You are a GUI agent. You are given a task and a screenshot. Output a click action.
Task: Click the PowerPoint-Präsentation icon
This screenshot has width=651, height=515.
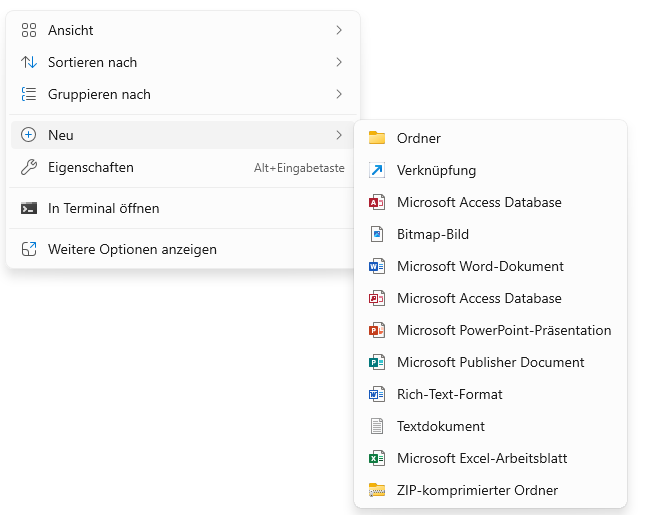point(377,330)
